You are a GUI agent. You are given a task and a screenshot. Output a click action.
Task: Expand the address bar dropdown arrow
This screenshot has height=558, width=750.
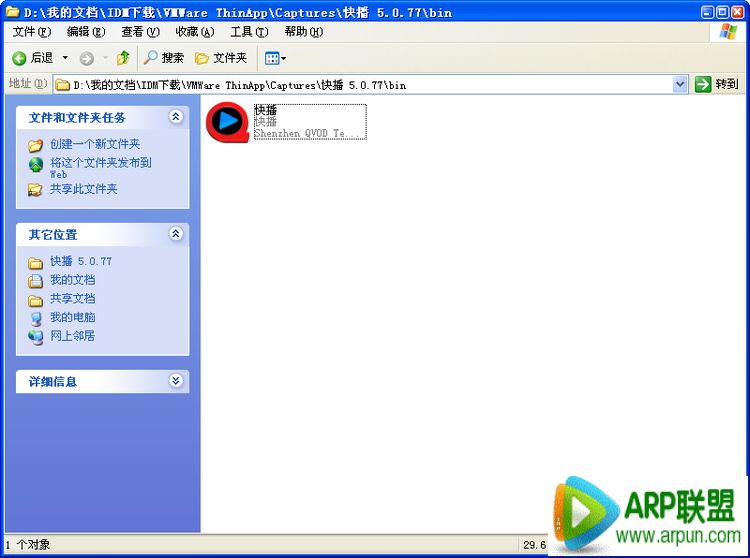pyautogui.click(x=680, y=85)
